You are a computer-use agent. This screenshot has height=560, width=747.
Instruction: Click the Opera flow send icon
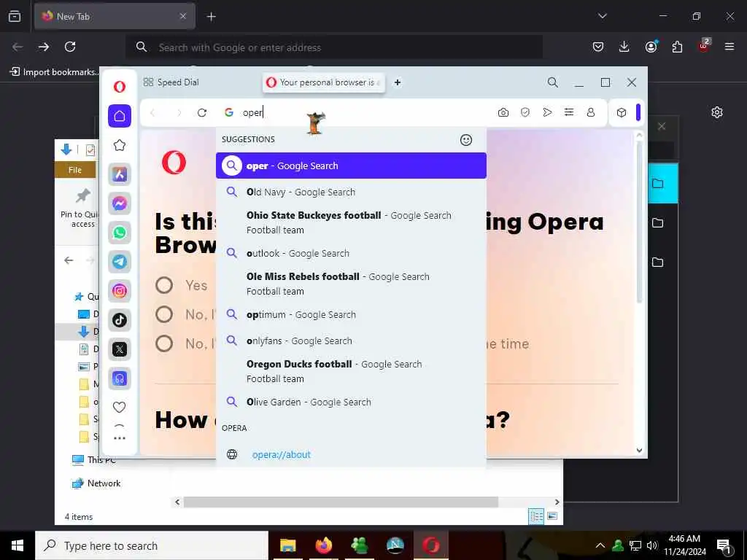point(547,112)
